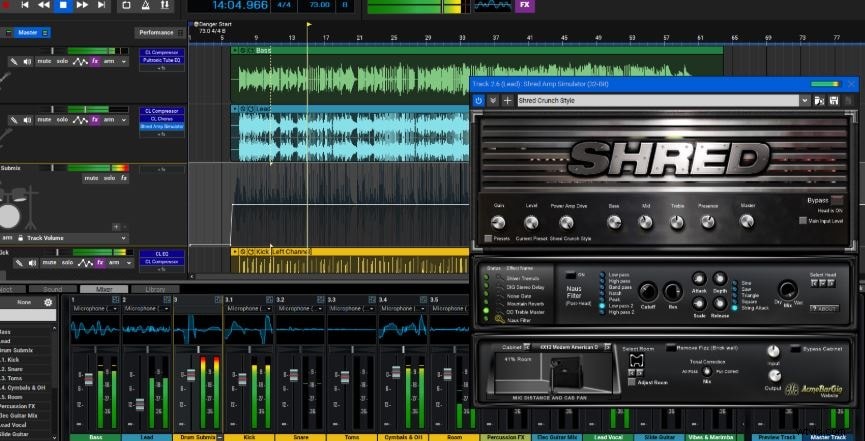Open the purple FX button in the top bar
Image resolution: width=865 pixels, height=441 pixels.
pyautogui.click(x=524, y=5)
